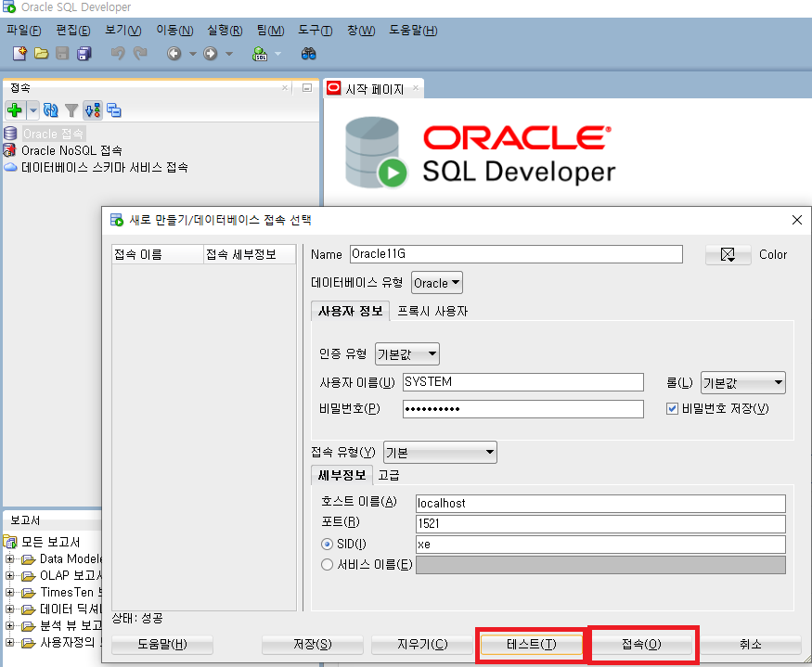Open the 파일(F) menu

click(24, 31)
